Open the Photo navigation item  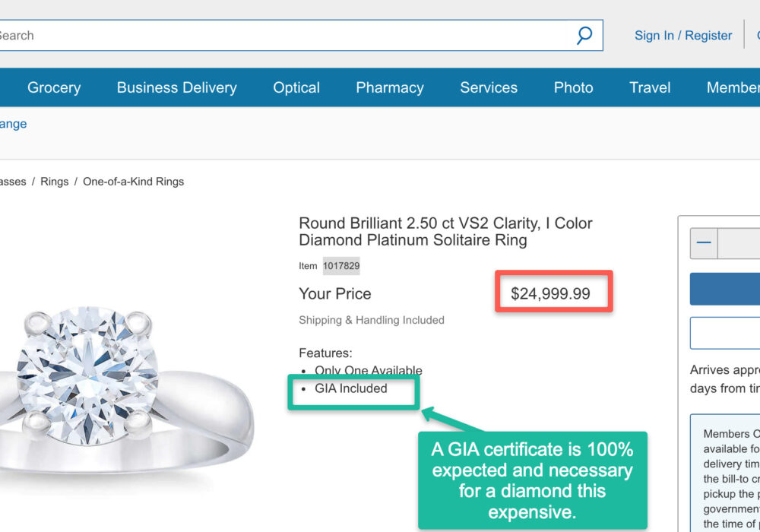coord(573,87)
